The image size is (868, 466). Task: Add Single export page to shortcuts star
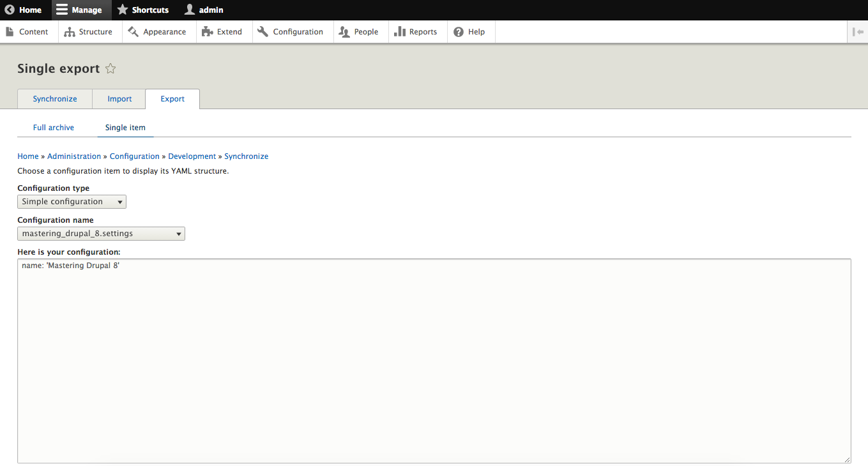click(110, 68)
